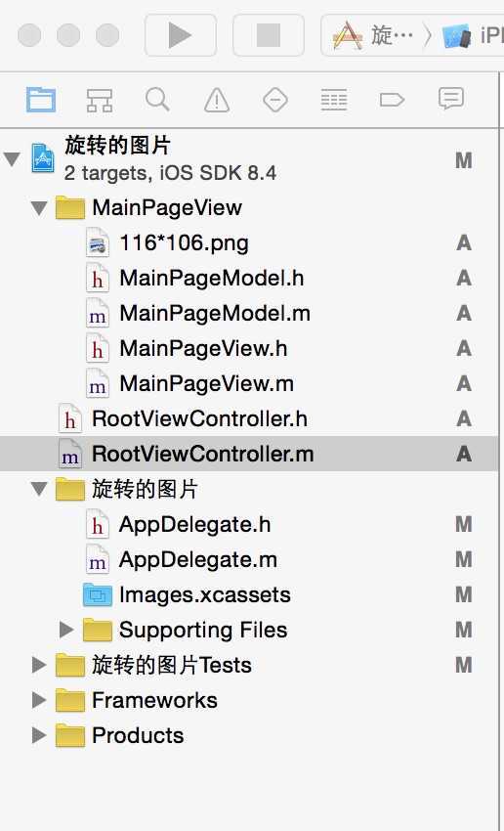Open the Breakpoint navigator icon
Viewport: 504px width, 831px height.
coord(393,100)
